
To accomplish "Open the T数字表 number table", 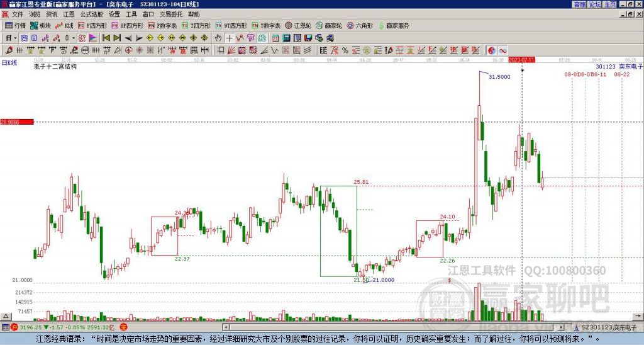I will pyautogui.click(x=266, y=25).
